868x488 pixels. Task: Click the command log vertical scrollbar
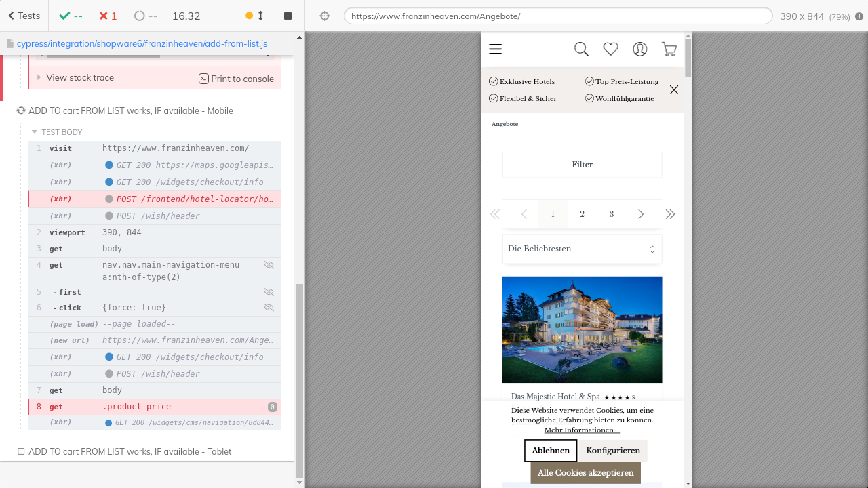299,380
